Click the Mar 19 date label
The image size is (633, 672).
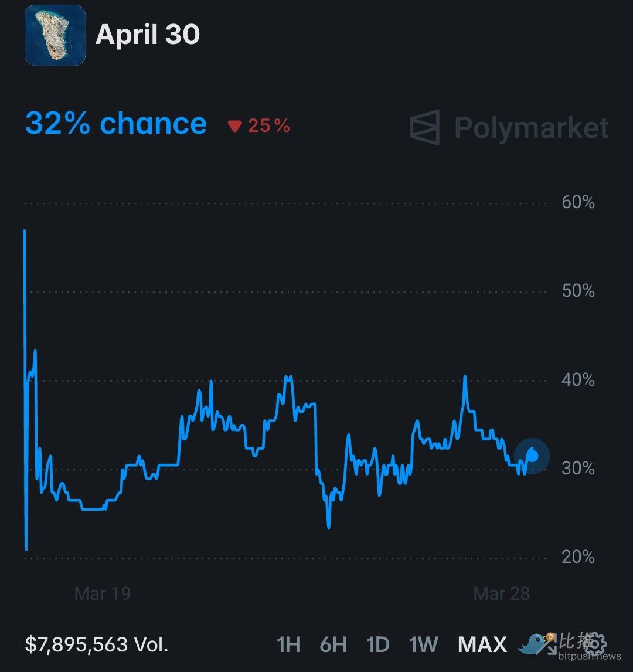click(103, 593)
